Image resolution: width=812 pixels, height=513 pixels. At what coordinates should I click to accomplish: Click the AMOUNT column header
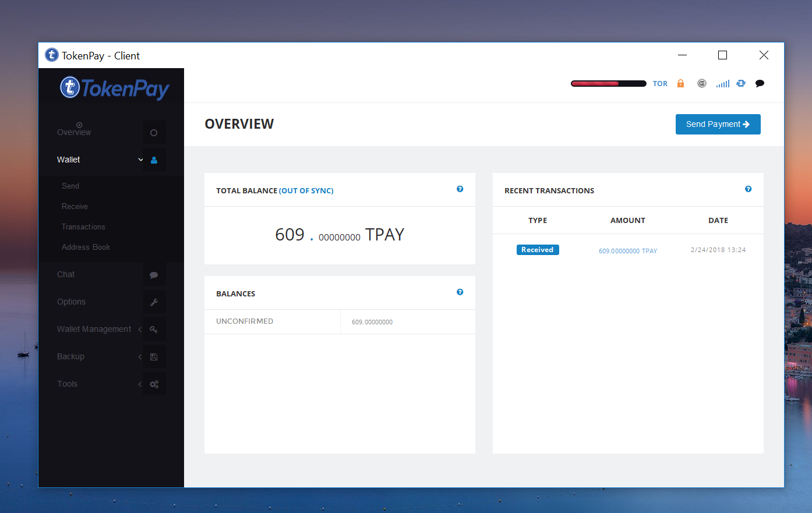[628, 220]
